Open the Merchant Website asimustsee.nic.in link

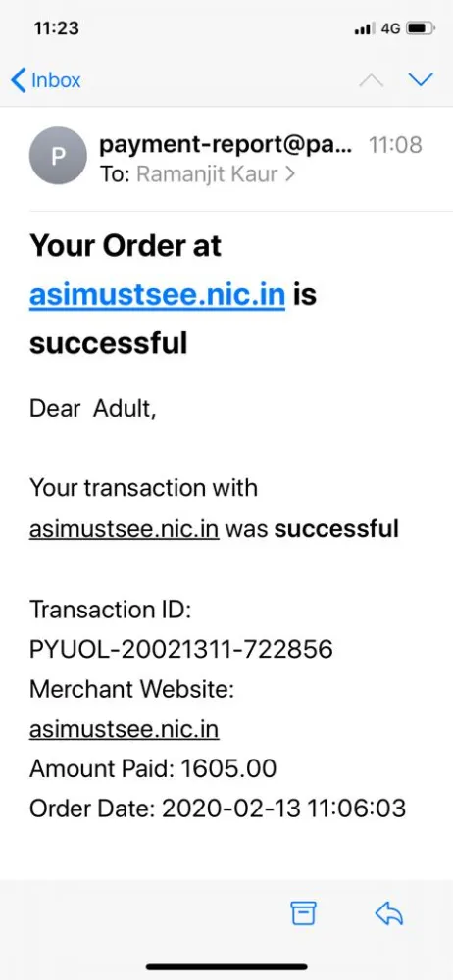click(124, 729)
